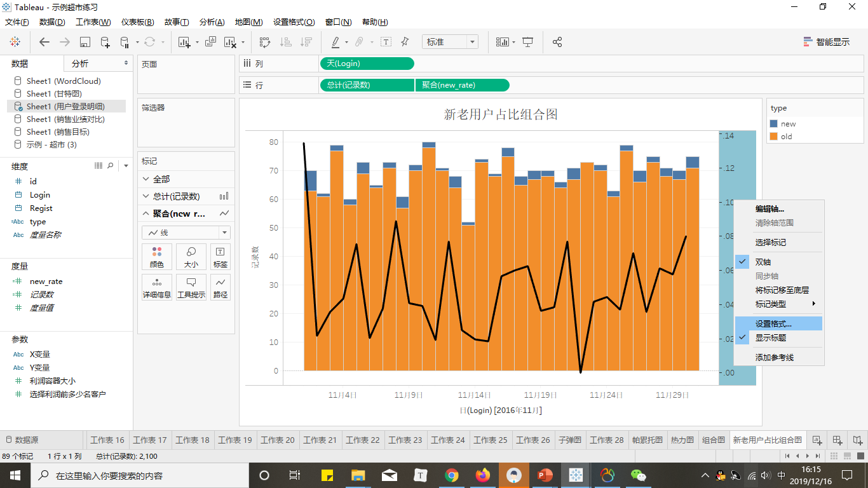The image size is (868, 488).
Task: Open the 分析(A) menu
Action: (x=212, y=22)
